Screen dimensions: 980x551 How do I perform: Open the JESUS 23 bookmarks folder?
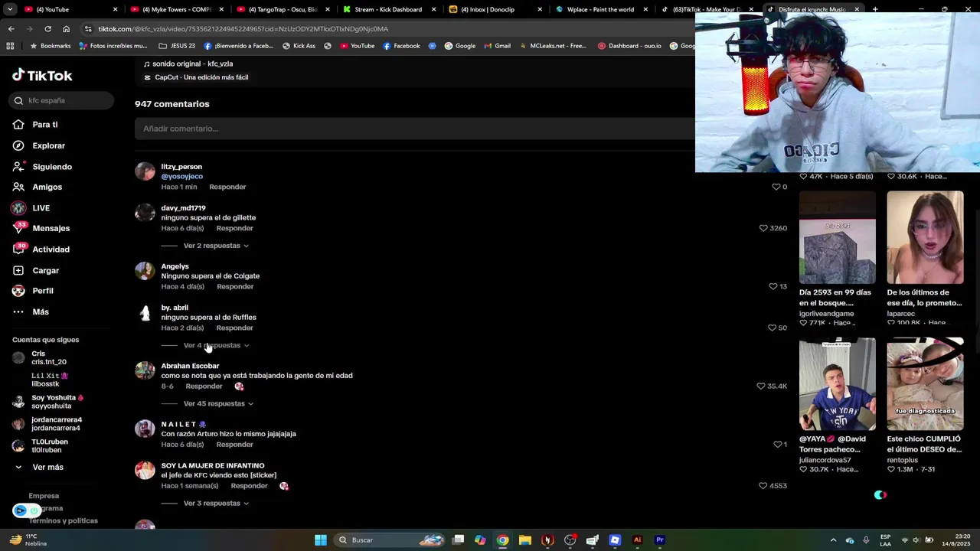177,46
